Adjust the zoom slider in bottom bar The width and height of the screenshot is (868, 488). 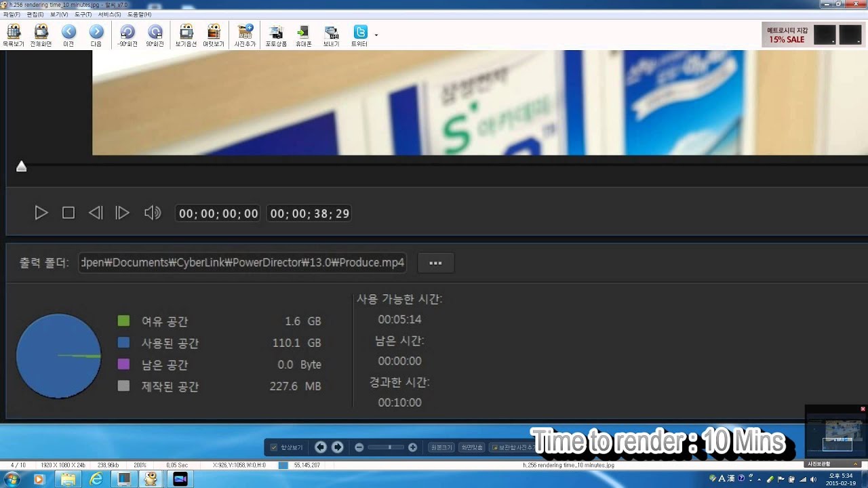(x=386, y=447)
